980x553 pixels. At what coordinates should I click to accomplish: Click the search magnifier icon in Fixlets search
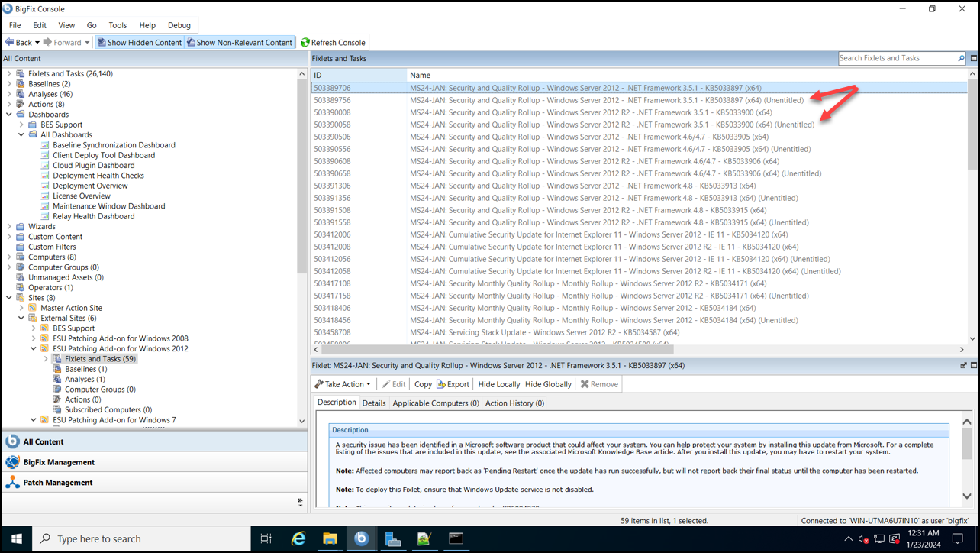coord(961,58)
